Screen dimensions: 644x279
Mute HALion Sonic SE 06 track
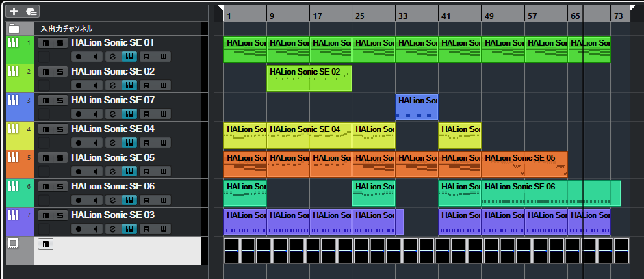pyautogui.click(x=45, y=186)
